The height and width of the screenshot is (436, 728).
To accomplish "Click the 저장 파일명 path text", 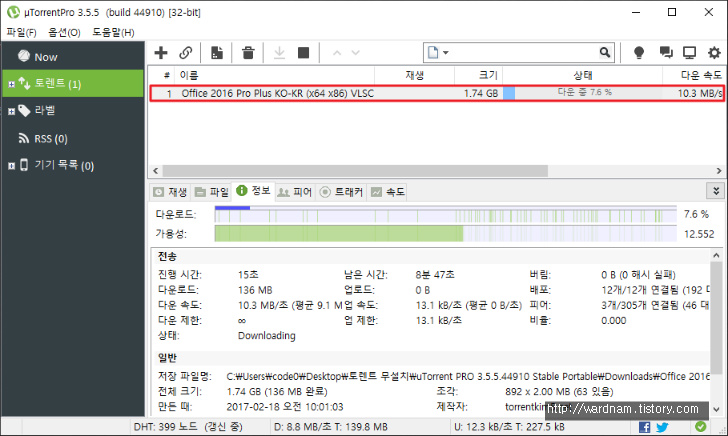I will pos(468,376).
